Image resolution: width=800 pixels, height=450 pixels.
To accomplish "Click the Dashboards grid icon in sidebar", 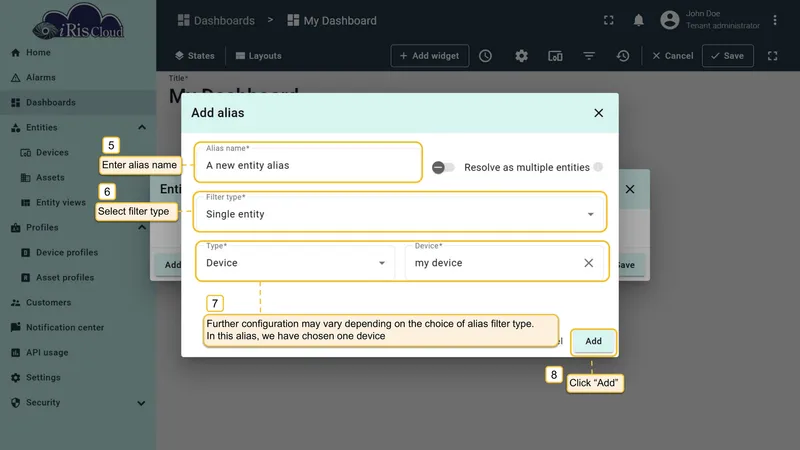I will pos(15,103).
